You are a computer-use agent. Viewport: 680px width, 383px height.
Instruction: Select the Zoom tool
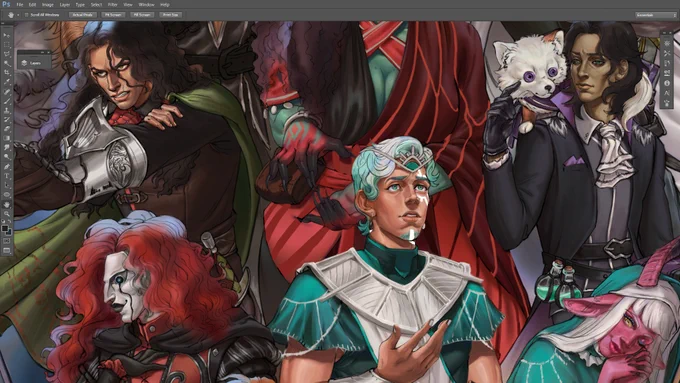tap(7, 213)
